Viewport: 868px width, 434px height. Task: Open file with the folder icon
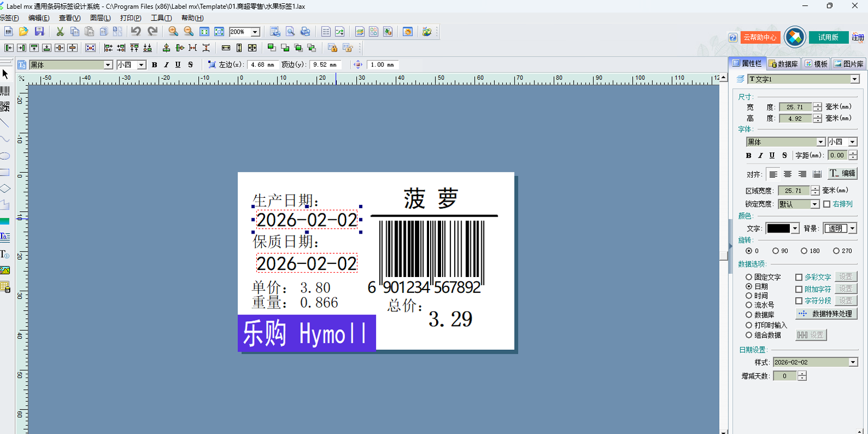tap(24, 32)
